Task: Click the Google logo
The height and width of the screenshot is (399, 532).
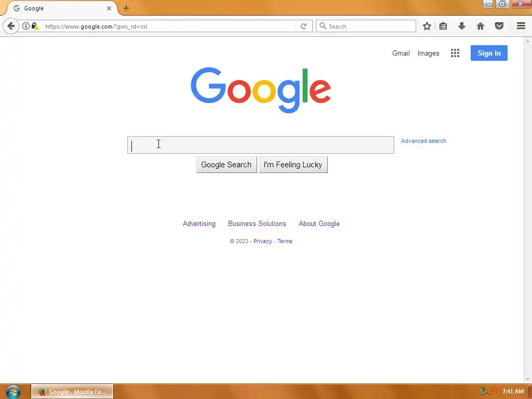Action: [261, 90]
